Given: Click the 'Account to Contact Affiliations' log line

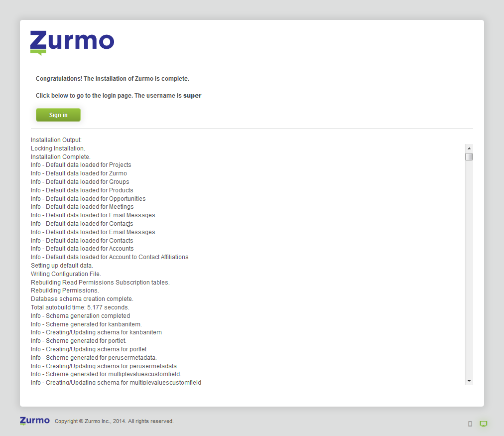Looking at the screenshot, I should pos(110,257).
